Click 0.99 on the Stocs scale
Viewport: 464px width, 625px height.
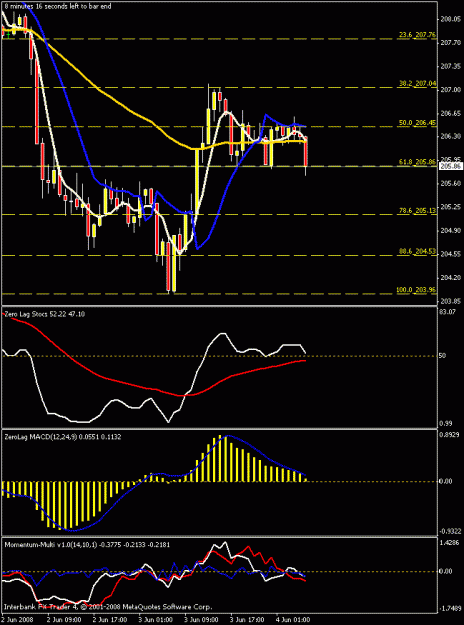coord(447,423)
